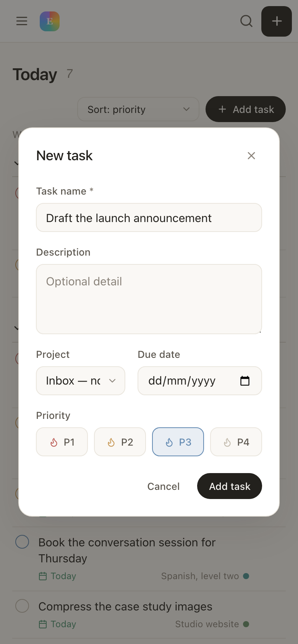Image resolution: width=298 pixels, height=644 pixels.
Task: Select the highlighted P3 priority
Action: coord(178,442)
